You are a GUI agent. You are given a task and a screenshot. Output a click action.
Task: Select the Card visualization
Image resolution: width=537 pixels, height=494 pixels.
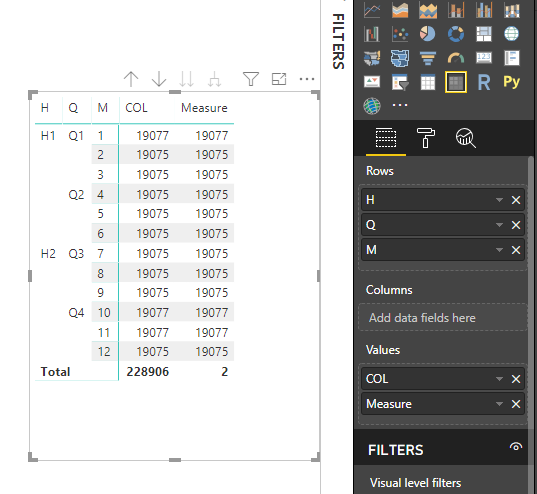click(x=484, y=58)
